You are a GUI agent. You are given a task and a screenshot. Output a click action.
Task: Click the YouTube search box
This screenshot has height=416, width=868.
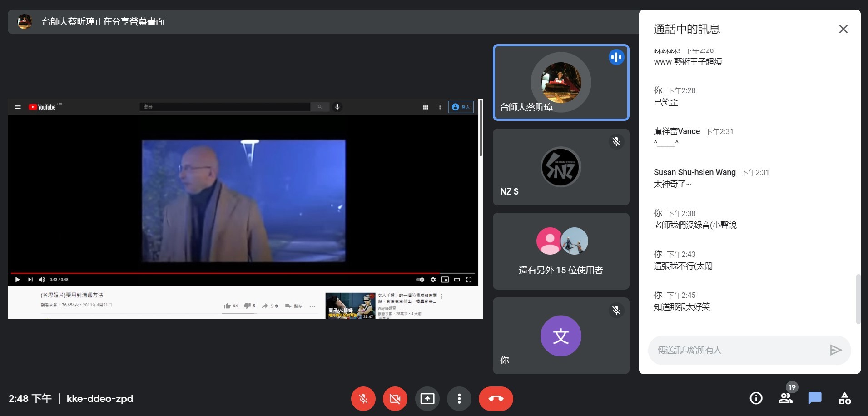tap(225, 107)
